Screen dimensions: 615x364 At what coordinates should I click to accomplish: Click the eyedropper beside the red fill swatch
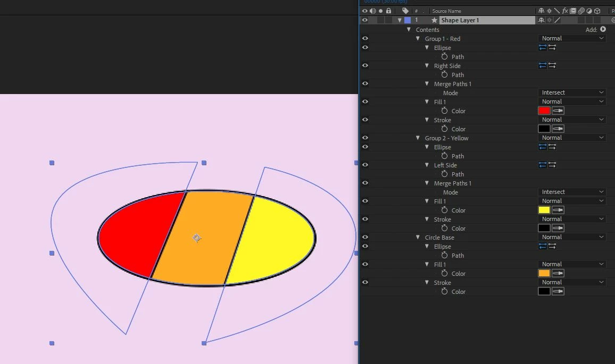click(x=558, y=111)
